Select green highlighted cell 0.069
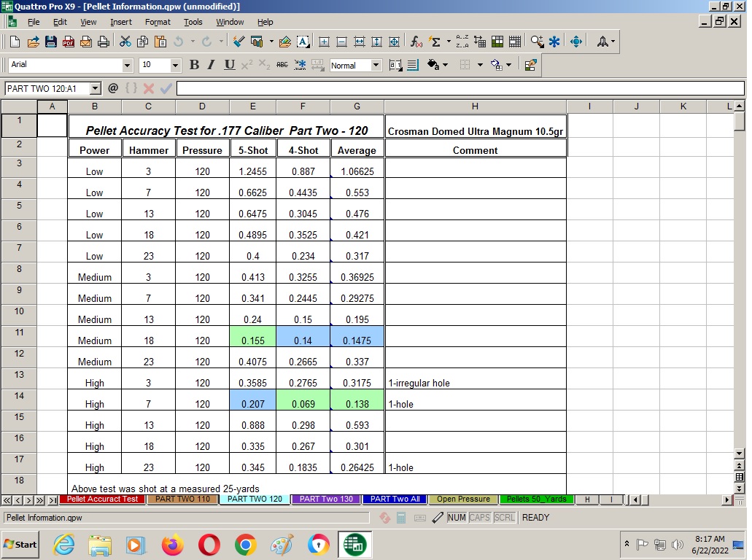This screenshot has height=560, width=752. point(303,400)
